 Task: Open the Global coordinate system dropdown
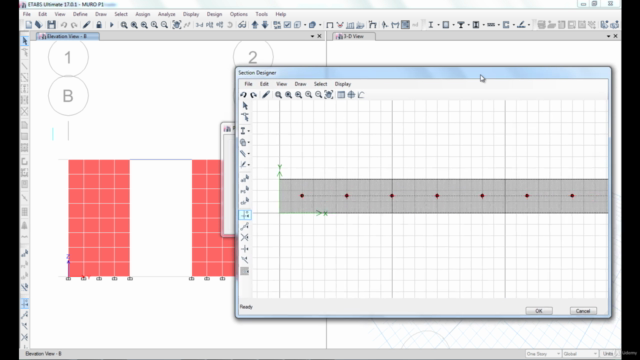pos(580,353)
